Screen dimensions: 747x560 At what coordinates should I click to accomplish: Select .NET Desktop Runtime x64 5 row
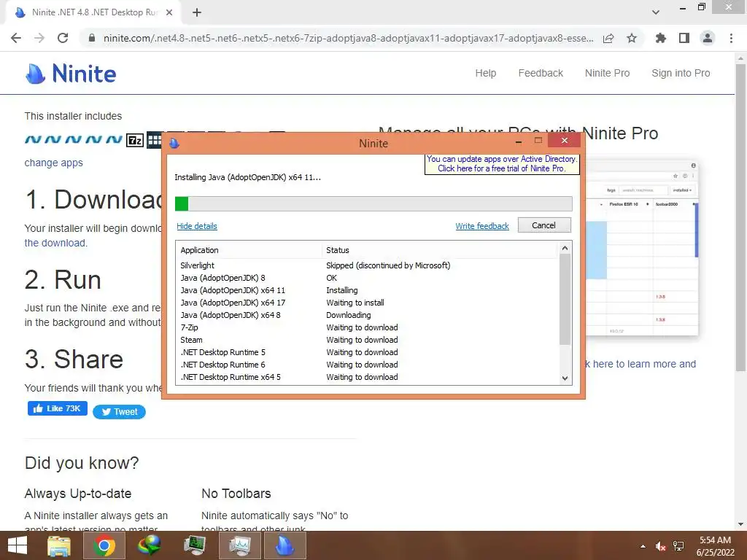point(368,377)
